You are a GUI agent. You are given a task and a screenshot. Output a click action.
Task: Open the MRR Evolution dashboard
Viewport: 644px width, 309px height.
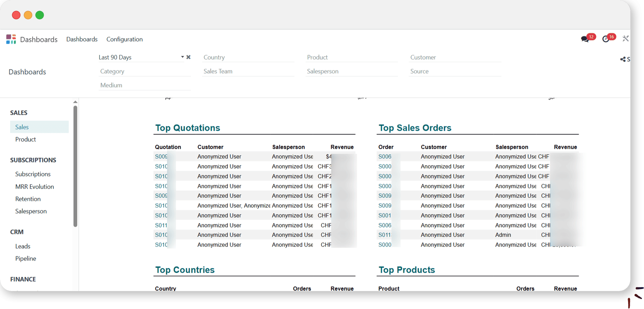34,187
